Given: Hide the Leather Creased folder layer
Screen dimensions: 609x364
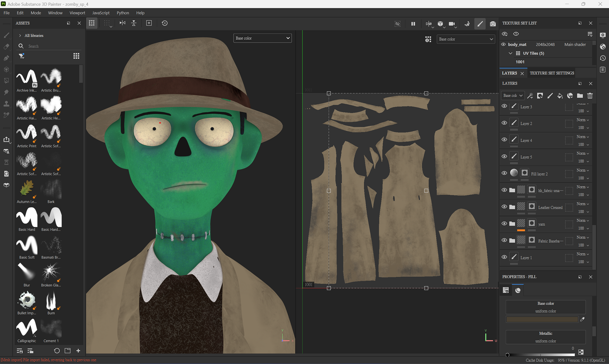Looking at the screenshot, I should tap(504, 207).
